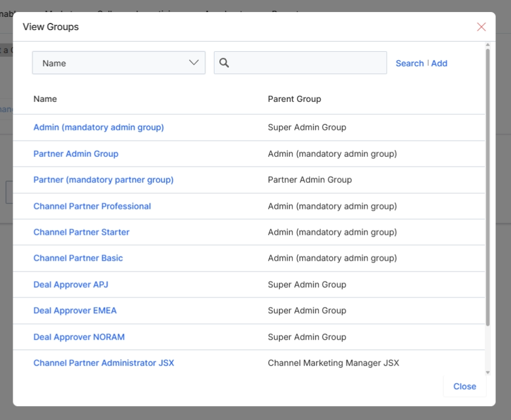Open Deal Approver APJ group

pos(71,285)
